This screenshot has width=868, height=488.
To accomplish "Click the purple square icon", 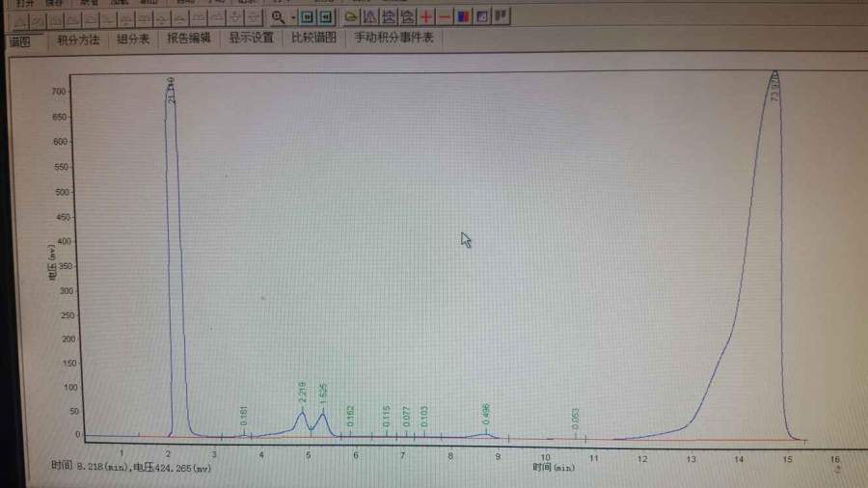I will [x=482, y=16].
